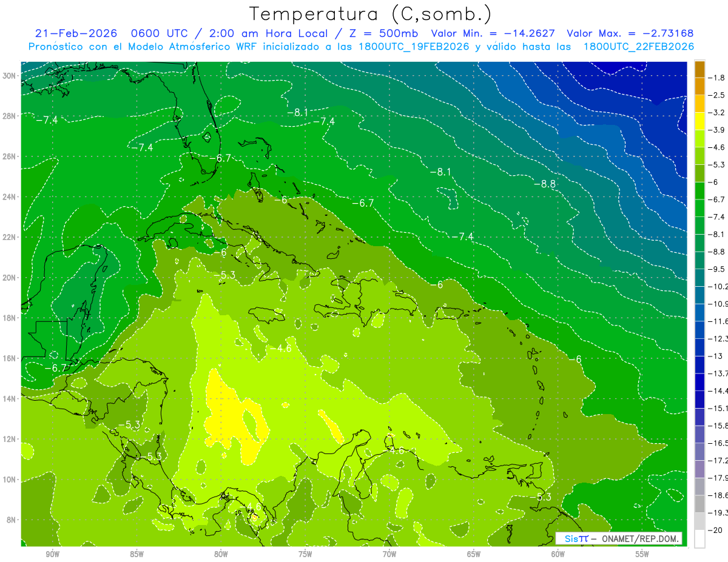
Task: Click the title Temperatura (C,somb.)
Action: click(x=371, y=14)
